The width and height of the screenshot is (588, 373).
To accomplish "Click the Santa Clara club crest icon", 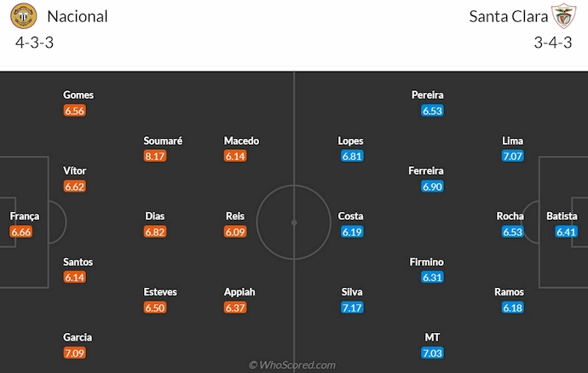I will pos(562,16).
